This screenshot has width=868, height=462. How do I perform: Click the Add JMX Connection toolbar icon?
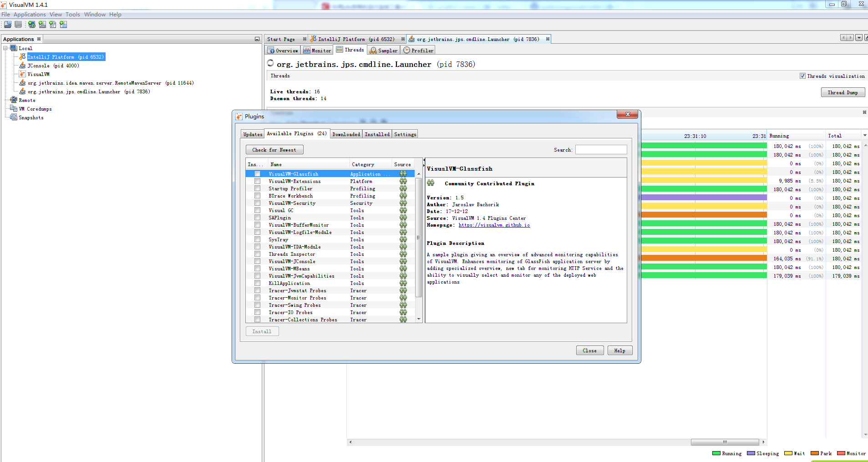(42, 25)
